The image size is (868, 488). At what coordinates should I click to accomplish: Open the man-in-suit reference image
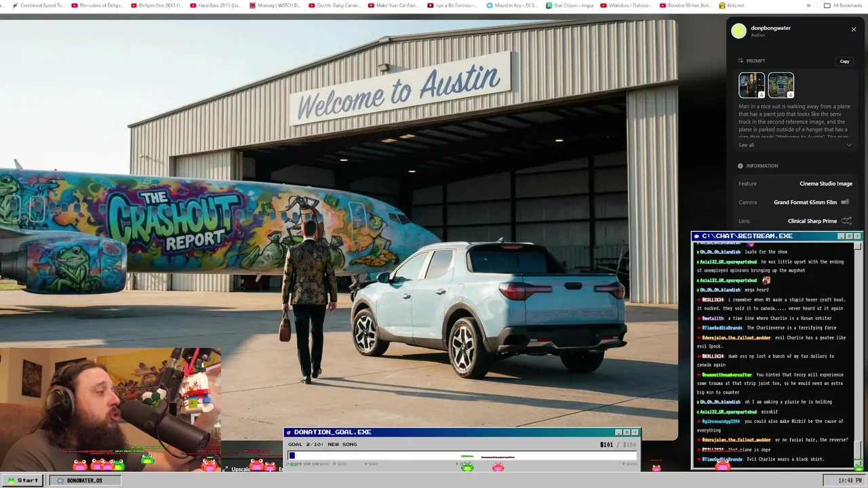[x=751, y=85]
